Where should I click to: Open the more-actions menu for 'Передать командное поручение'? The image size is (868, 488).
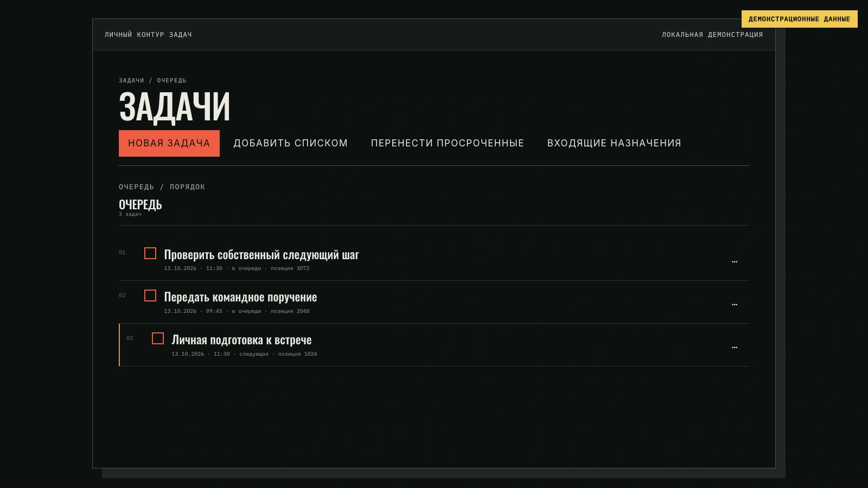click(735, 304)
